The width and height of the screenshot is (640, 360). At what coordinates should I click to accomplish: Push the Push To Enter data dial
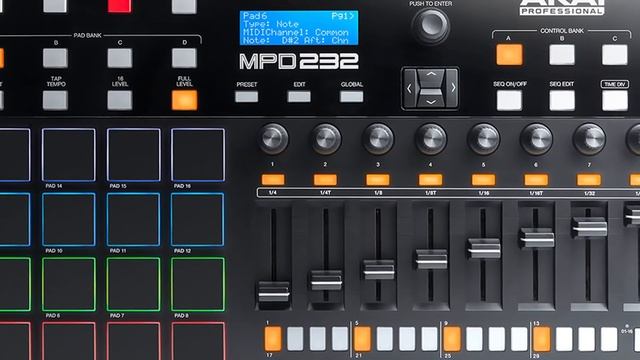click(431, 25)
